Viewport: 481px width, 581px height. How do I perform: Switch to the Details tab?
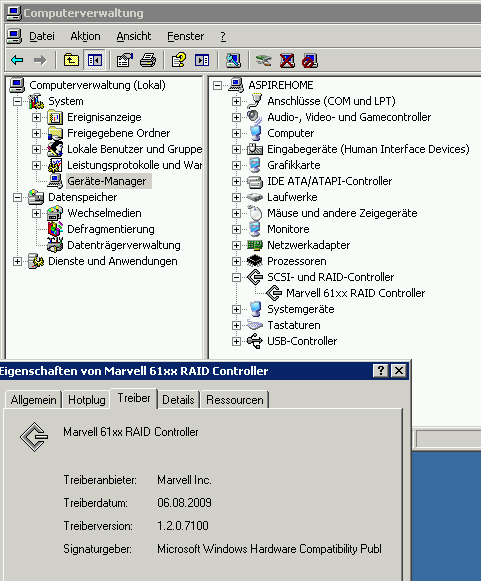coord(178,400)
